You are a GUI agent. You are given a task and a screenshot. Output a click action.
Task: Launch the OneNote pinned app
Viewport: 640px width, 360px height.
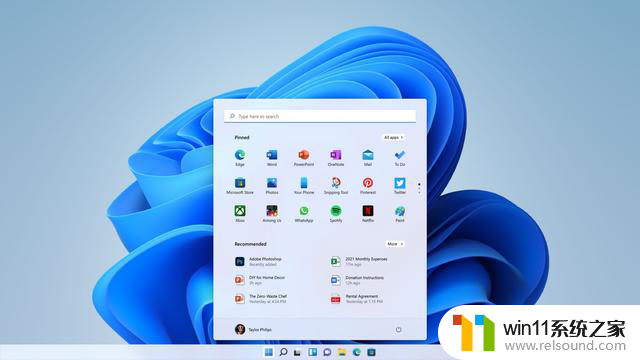point(336,158)
